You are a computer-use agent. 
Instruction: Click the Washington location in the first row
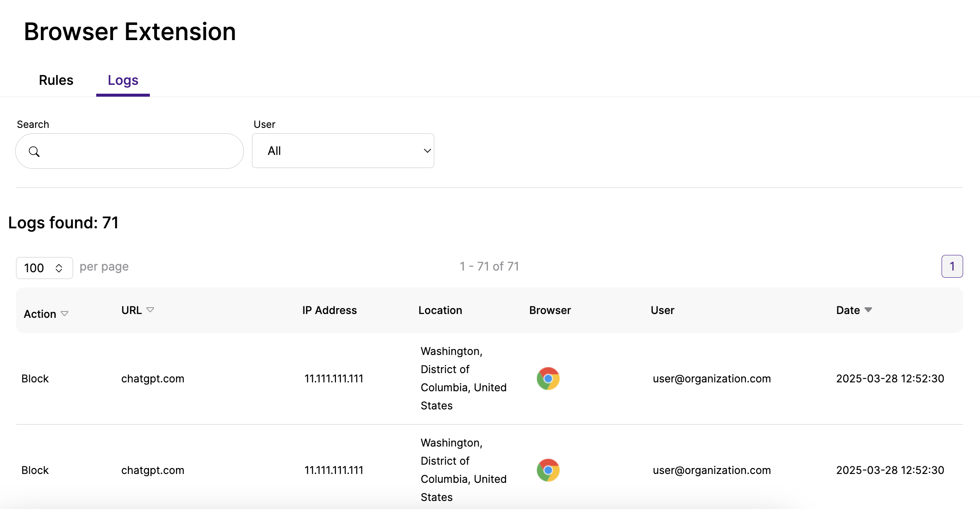coord(463,379)
